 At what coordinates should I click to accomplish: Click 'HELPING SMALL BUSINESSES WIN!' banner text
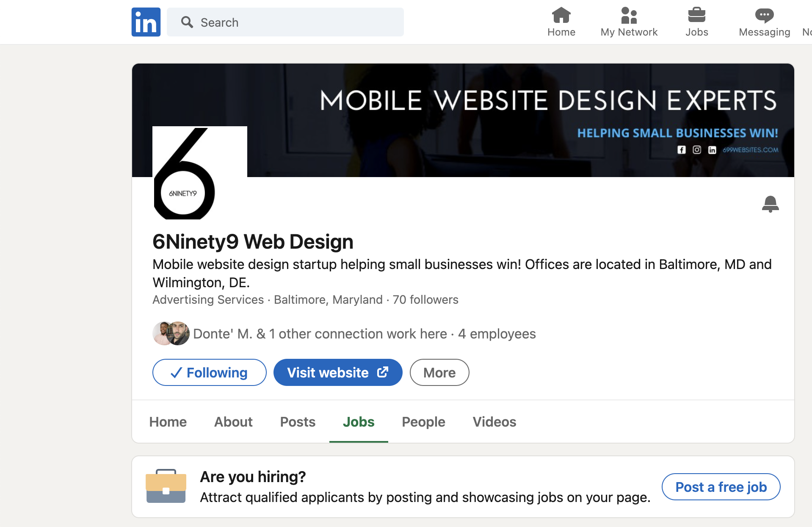tap(678, 133)
